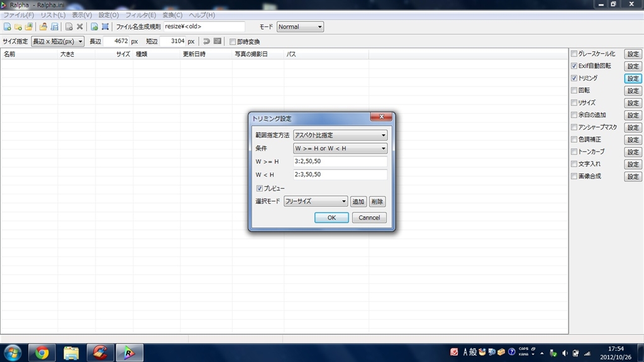Click the 追加 button in dialog
The image size is (644, 362).
358,202
